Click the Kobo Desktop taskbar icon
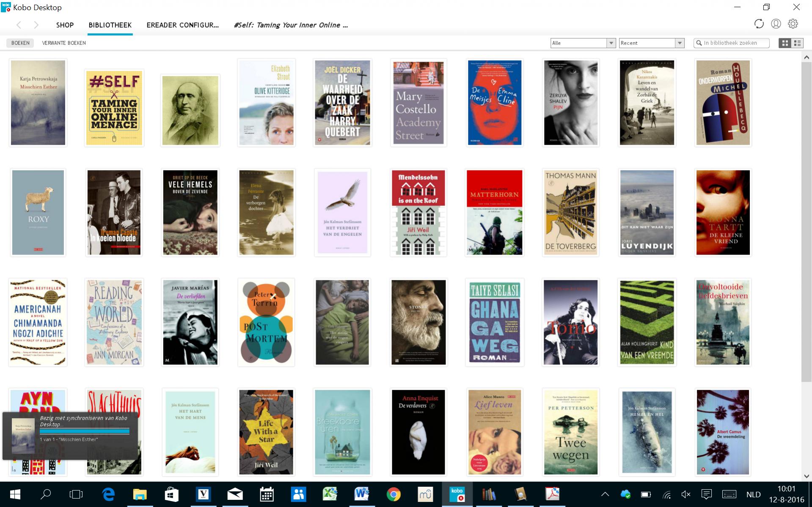 457,494
